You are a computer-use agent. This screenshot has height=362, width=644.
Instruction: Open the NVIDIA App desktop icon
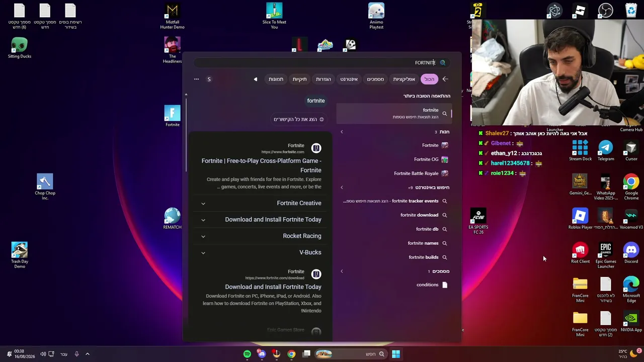coord(631,322)
